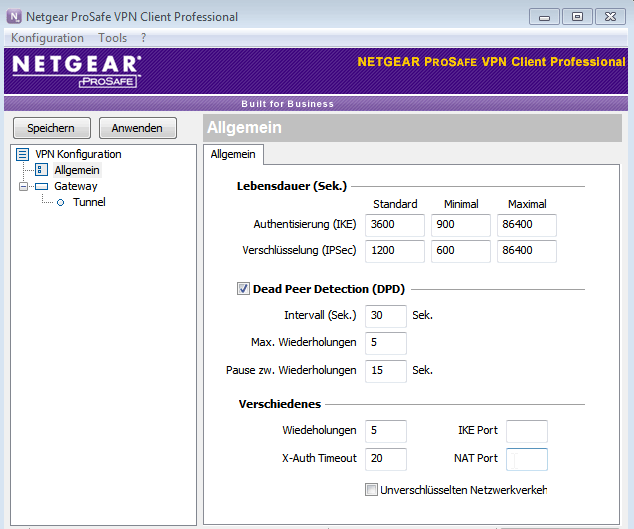Click the Authentisierung (IKE) label

305,224
